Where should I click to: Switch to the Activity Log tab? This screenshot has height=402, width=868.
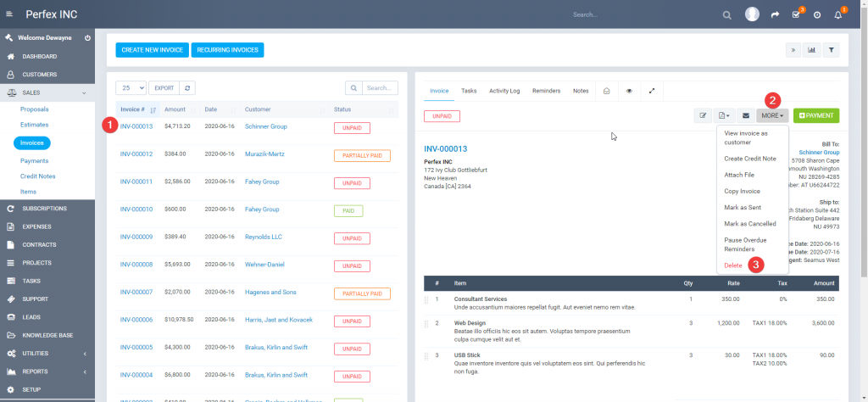click(504, 91)
